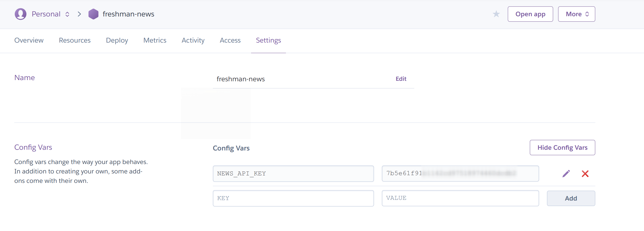The width and height of the screenshot is (644, 231).
Task: Switch to the Access tab
Action: [x=230, y=40]
